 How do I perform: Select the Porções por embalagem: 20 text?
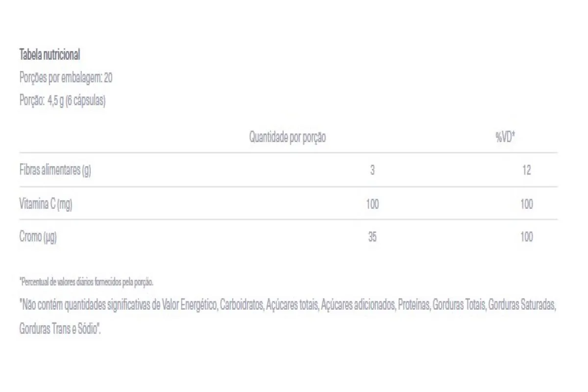click(66, 78)
